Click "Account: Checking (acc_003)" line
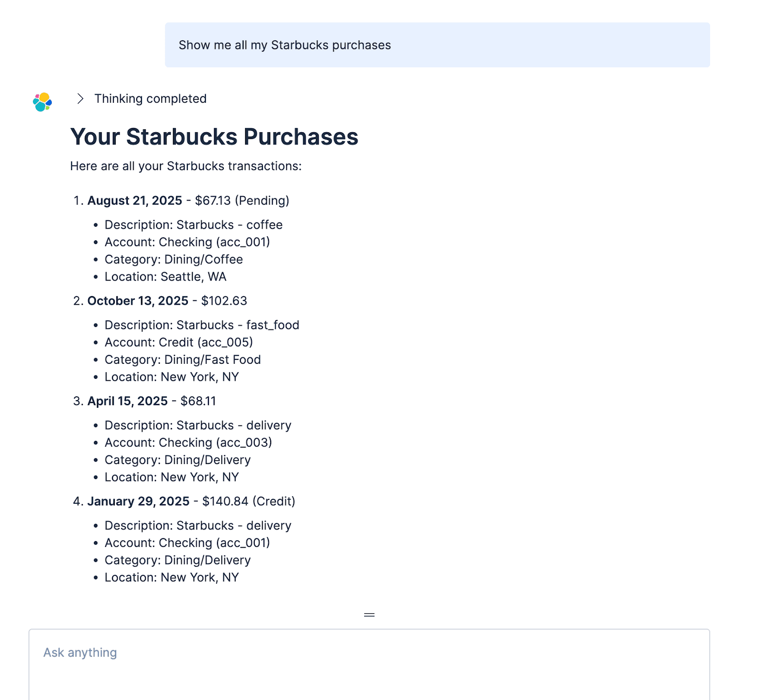775x700 pixels. click(188, 443)
